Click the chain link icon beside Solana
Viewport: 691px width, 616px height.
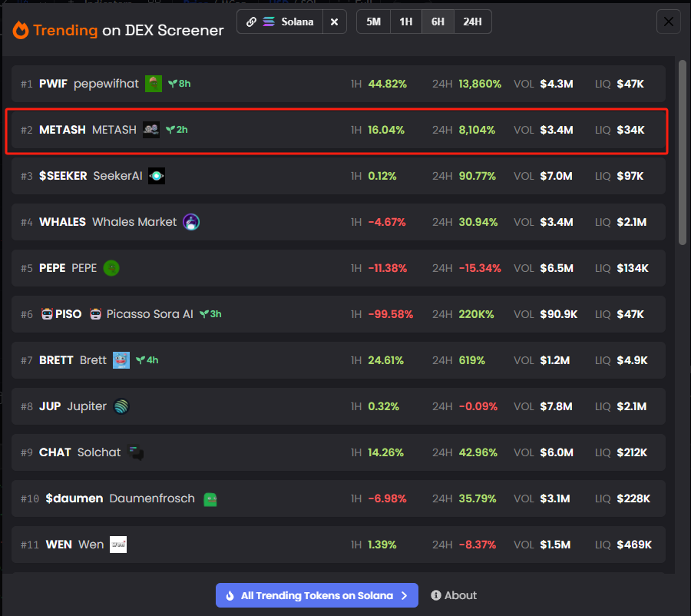(251, 22)
